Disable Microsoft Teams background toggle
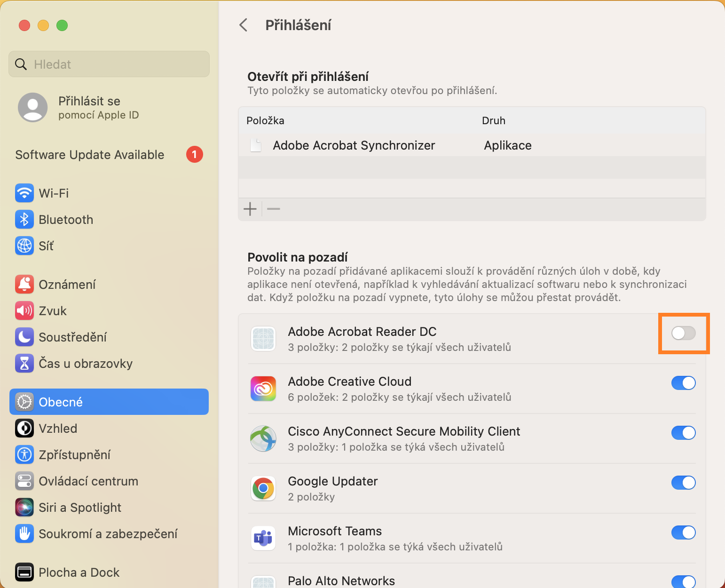725x588 pixels. [683, 532]
